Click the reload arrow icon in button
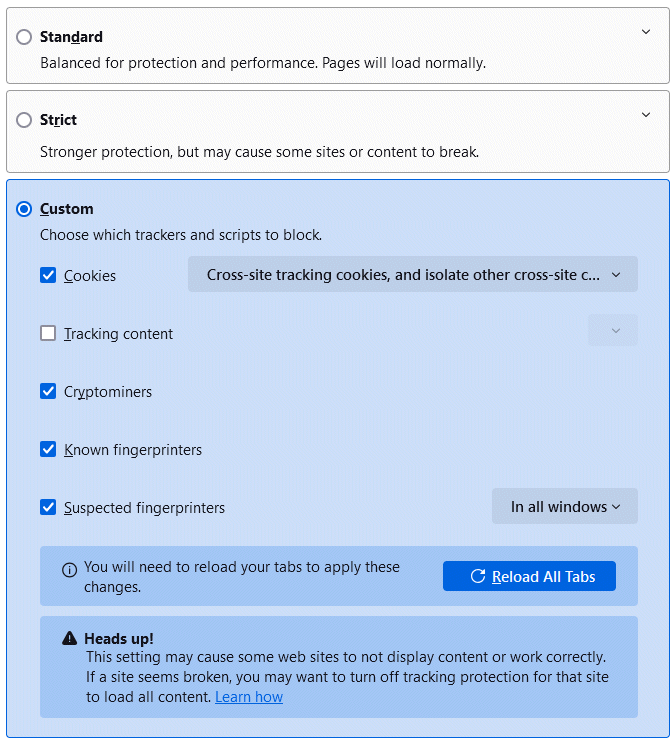The height and width of the screenshot is (745, 672). point(478,576)
